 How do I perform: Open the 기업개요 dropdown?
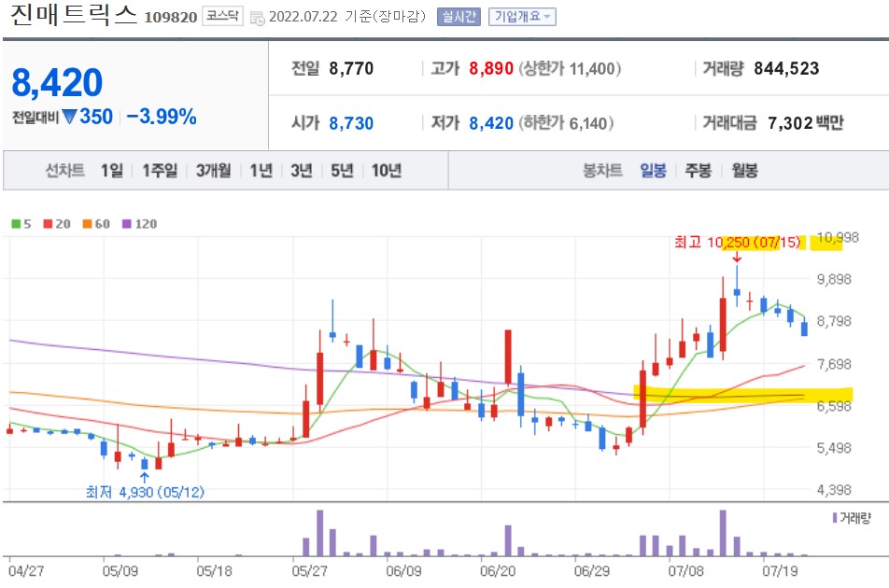pos(522,17)
